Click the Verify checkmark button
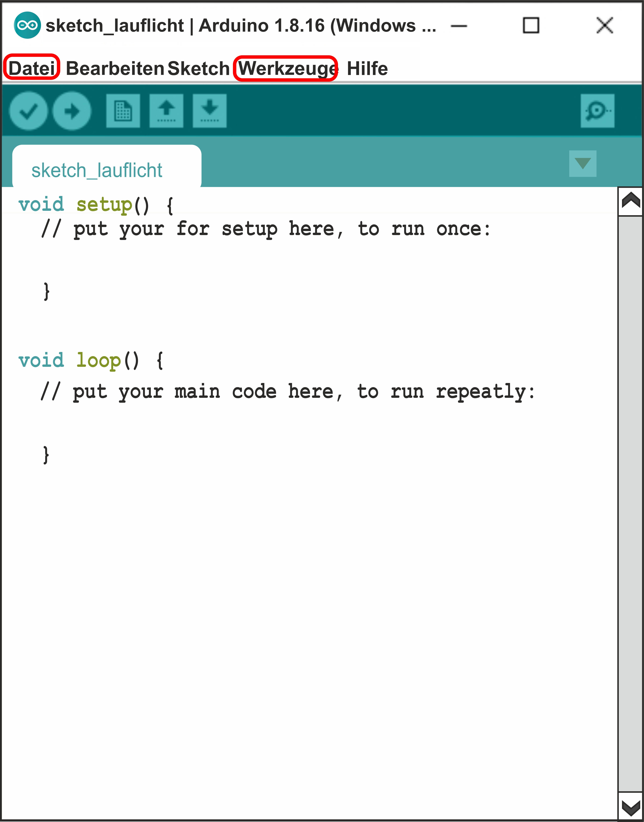The width and height of the screenshot is (644, 822). point(28,111)
